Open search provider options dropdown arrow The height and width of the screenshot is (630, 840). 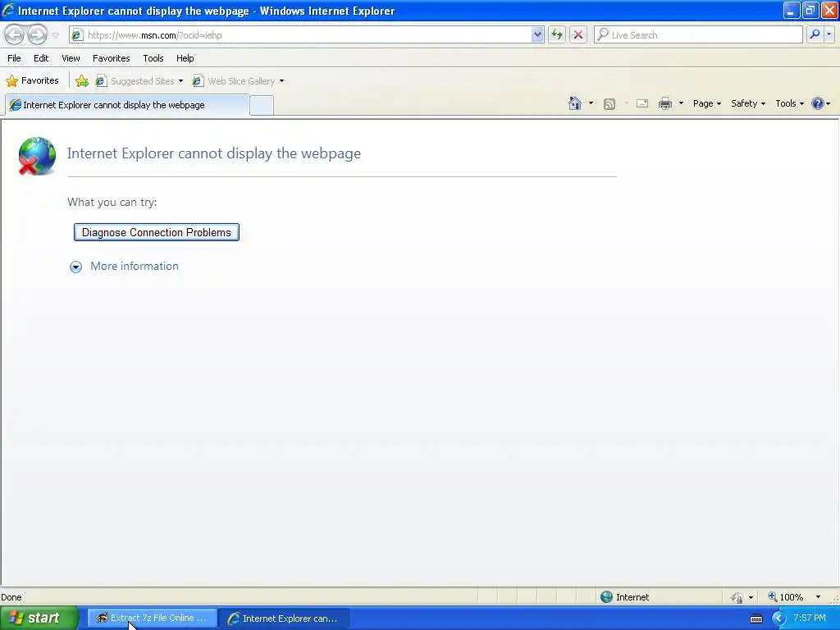829,34
